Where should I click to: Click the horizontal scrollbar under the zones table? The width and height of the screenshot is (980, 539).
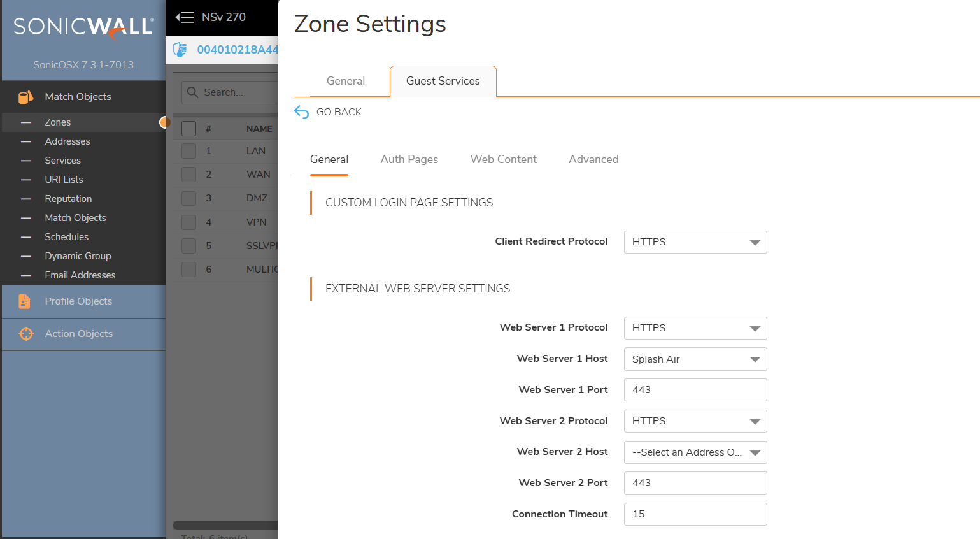225,525
